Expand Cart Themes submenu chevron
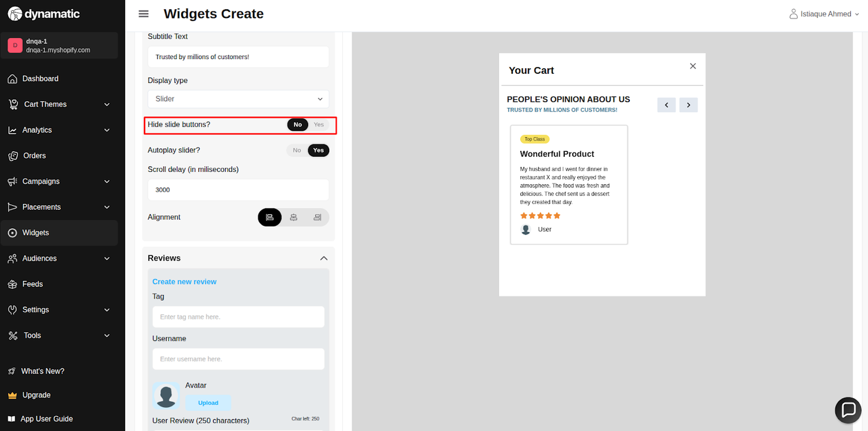This screenshot has width=868, height=431. pos(107,104)
